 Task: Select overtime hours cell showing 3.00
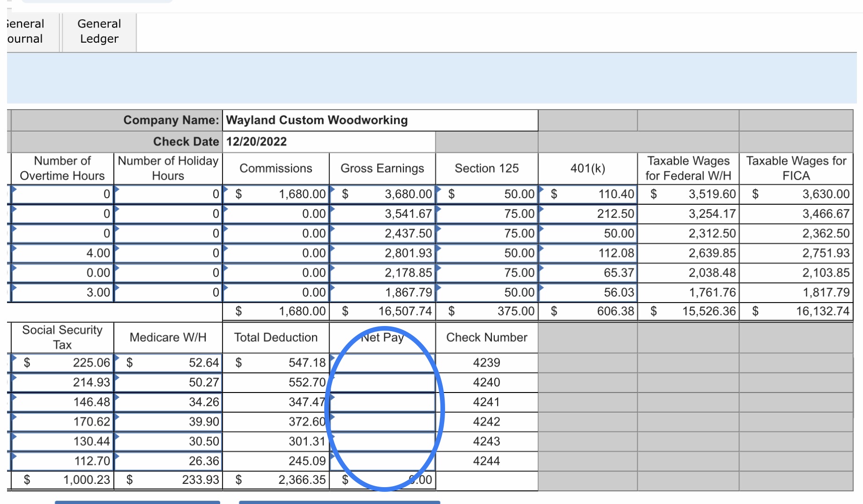62,292
